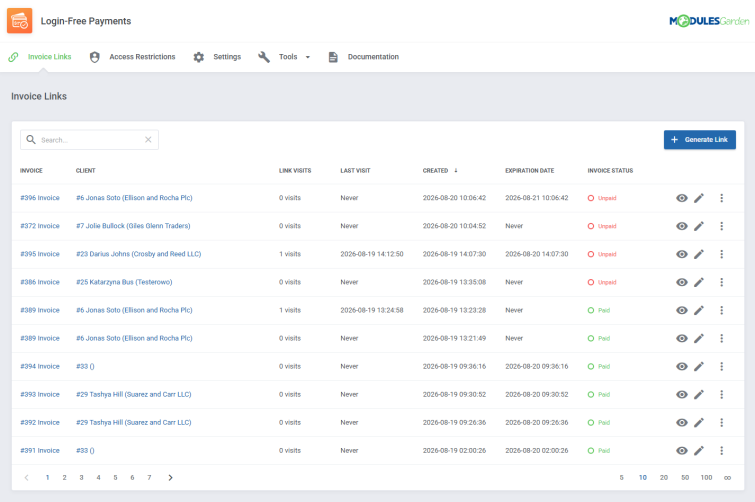755x502 pixels.
Task: Open more actions menu for invoice #392
Action: pyautogui.click(x=721, y=422)
